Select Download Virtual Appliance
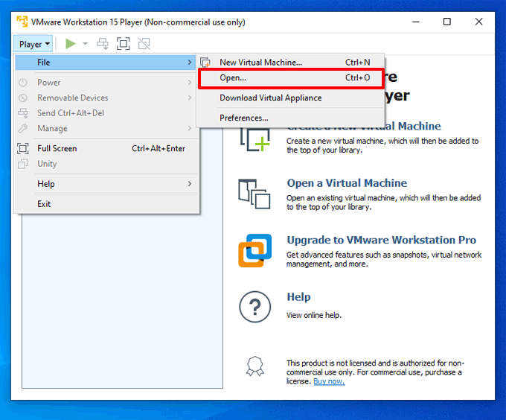Screen dimensions: 506x420 click(x=291, y=98)
